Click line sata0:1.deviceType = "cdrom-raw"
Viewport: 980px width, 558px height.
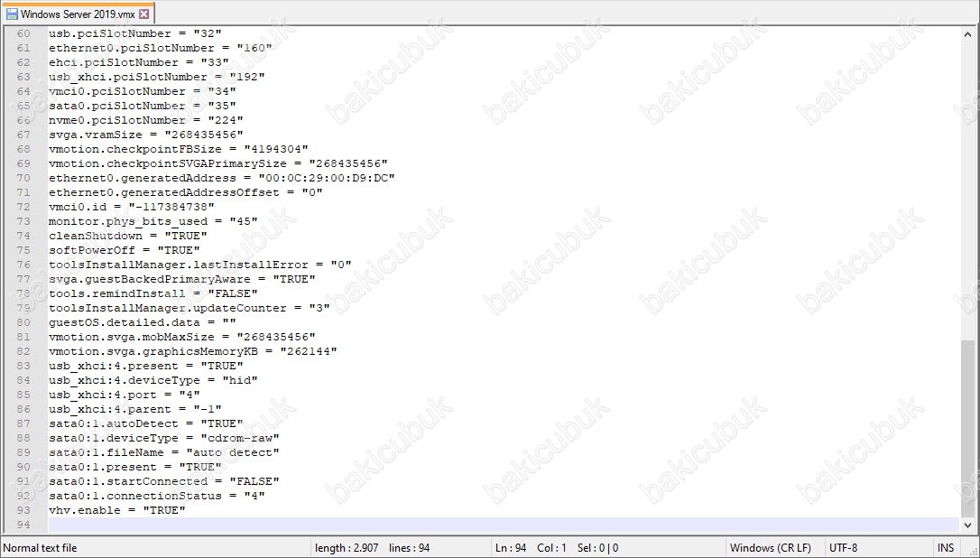pyautogui.click(x=163, y=438)
